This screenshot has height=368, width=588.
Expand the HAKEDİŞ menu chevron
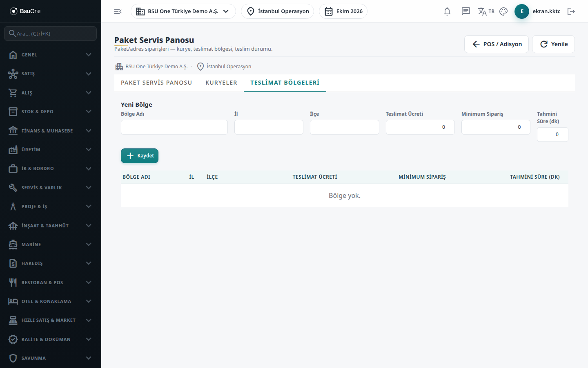89,263
